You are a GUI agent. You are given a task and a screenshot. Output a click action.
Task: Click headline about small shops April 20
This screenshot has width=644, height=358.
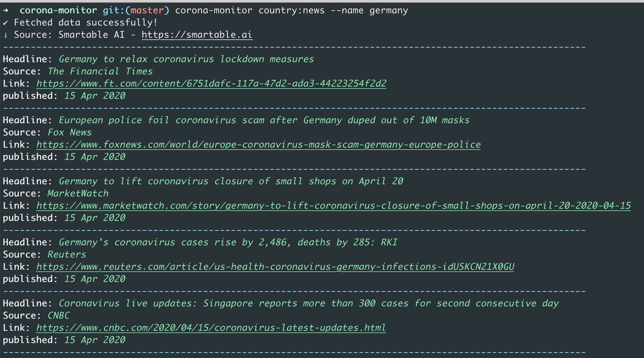tap(231, 181)
